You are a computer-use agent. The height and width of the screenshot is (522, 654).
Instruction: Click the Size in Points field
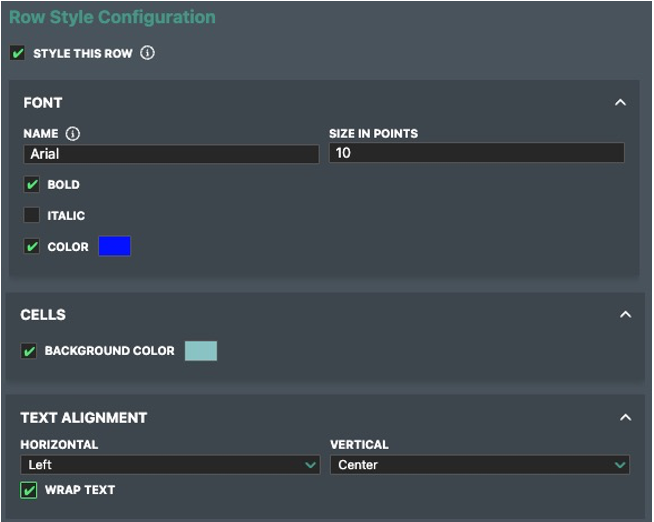[x=476, y=153]
